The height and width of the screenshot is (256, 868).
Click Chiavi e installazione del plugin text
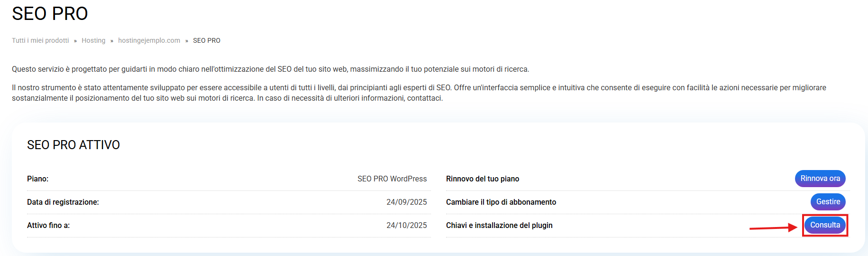click(499, 226)
